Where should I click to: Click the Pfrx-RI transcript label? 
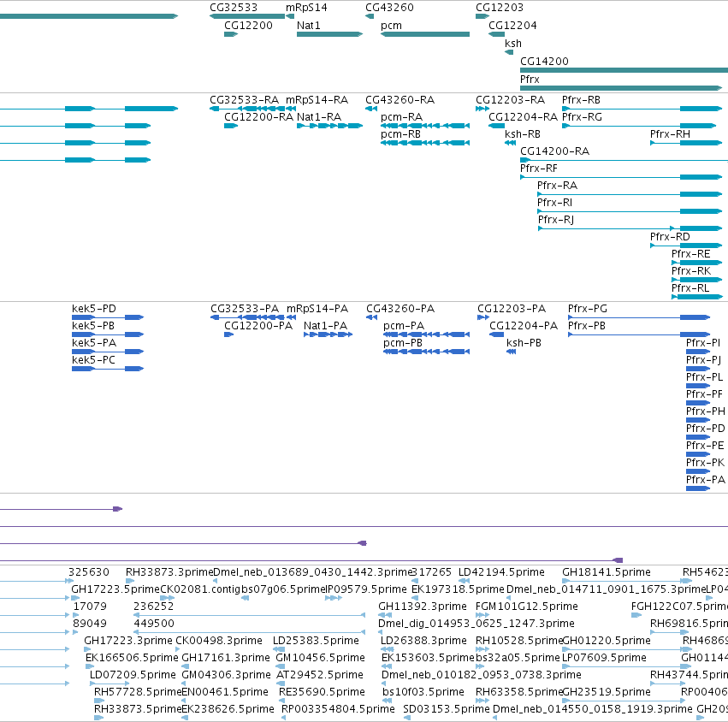tap(555, 203)
